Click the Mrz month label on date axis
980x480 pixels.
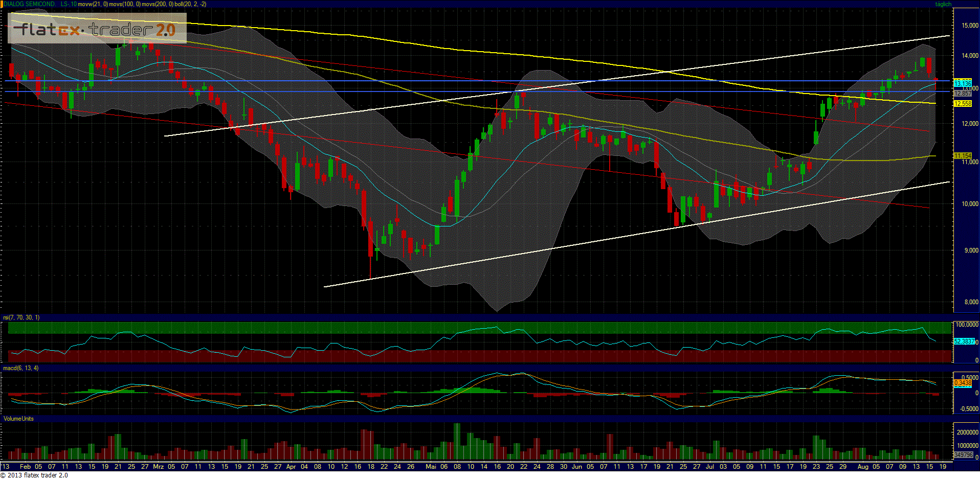(x=159, y=467)
